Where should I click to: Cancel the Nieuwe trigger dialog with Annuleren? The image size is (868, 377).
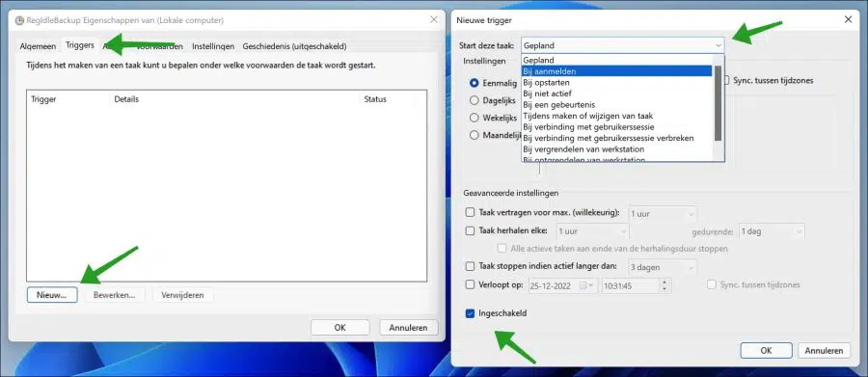click(x=824, y=350)
